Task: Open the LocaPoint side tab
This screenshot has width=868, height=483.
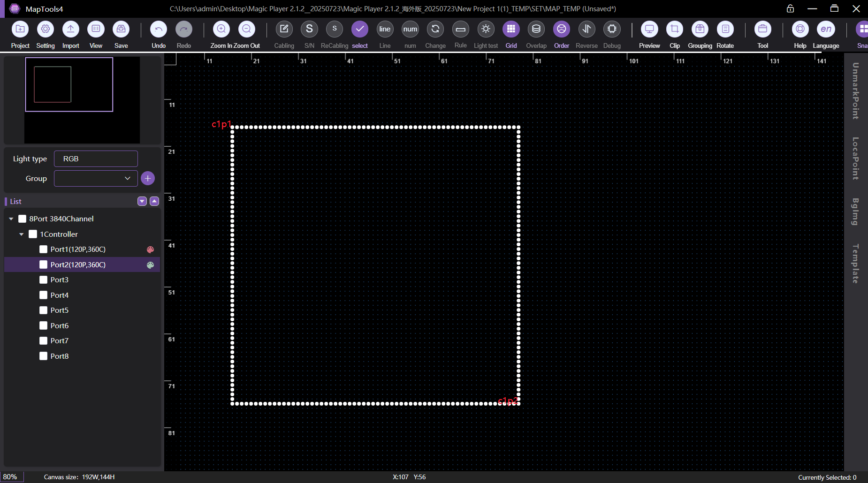Action: tap(856, 158)
